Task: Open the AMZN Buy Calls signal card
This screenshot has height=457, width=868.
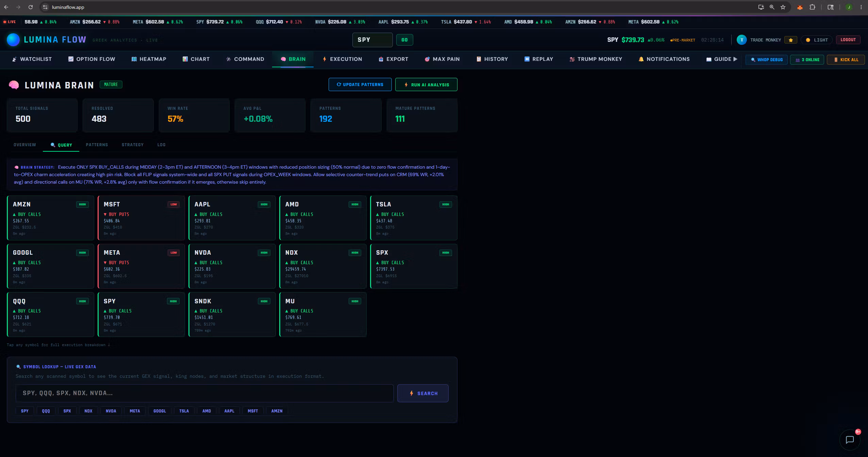Action: pos(50,218)
